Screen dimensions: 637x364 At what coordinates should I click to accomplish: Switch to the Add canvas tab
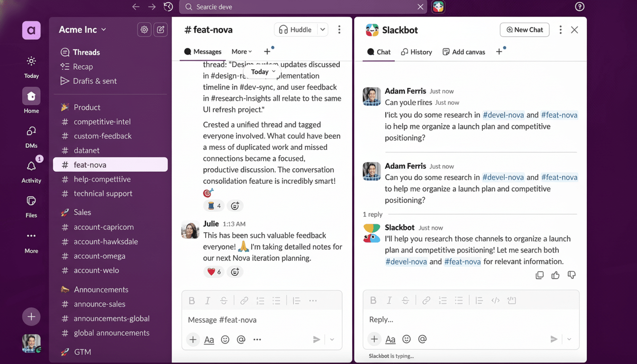(x=464, y=52)
